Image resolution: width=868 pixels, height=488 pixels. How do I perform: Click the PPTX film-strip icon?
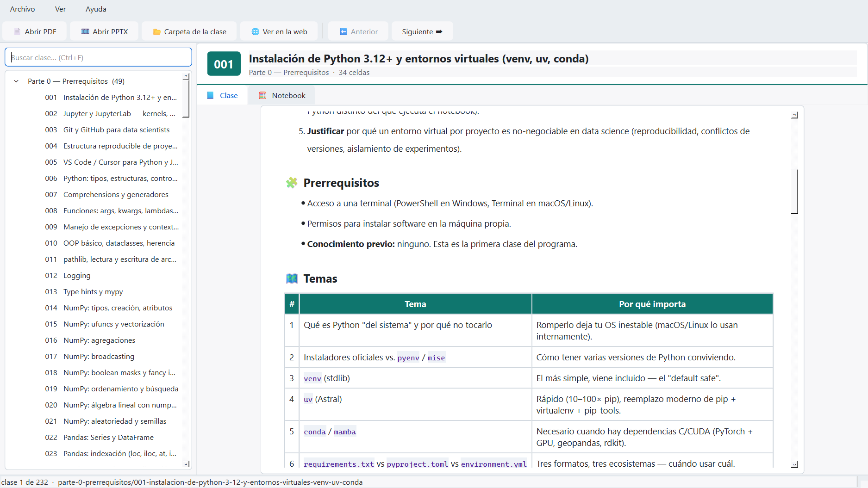(x=85, y=31)
